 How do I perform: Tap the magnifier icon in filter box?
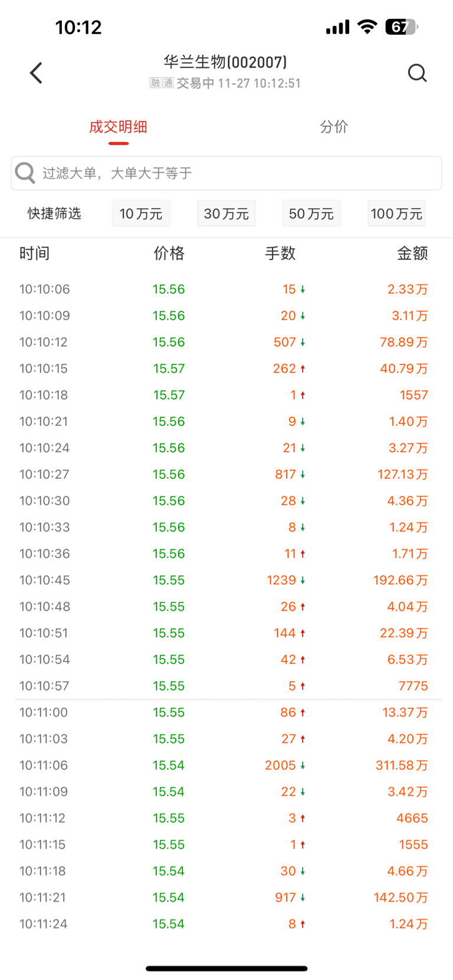25,173
